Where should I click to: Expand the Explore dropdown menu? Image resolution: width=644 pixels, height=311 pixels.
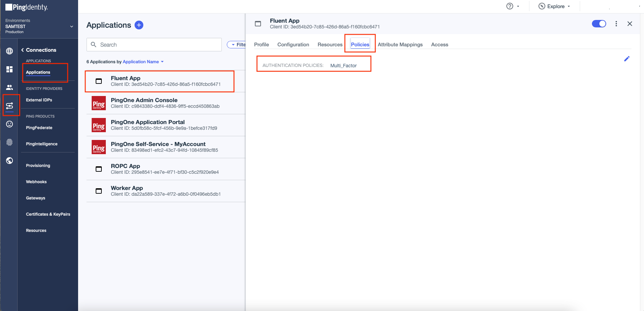[x=555, y=6]
